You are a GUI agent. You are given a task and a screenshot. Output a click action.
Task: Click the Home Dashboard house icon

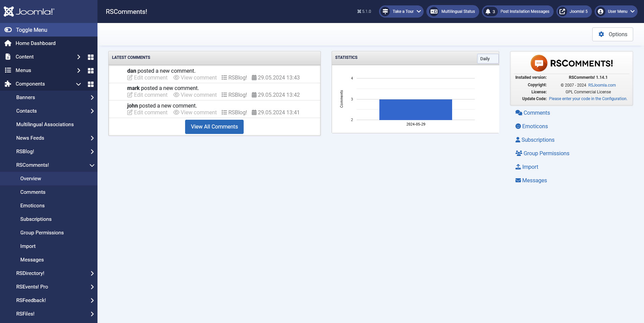tap(8, 43)
